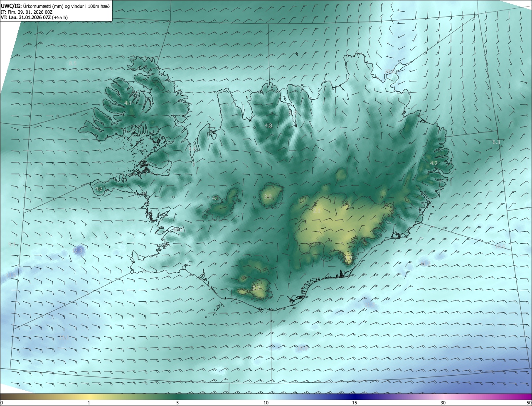Click the colorbar tick label 15
Screen dimensions: 532x406
click(355, 403)
